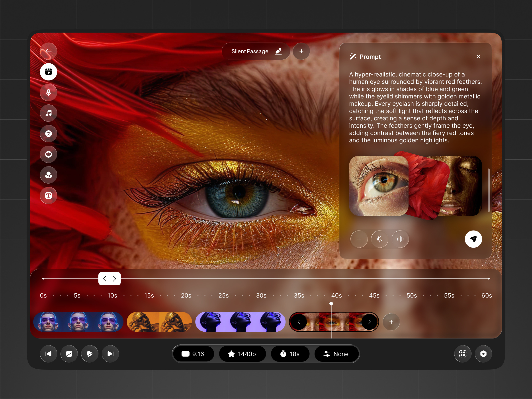
Task: Click the playhead marker near 40s
Action: point(331,303)
